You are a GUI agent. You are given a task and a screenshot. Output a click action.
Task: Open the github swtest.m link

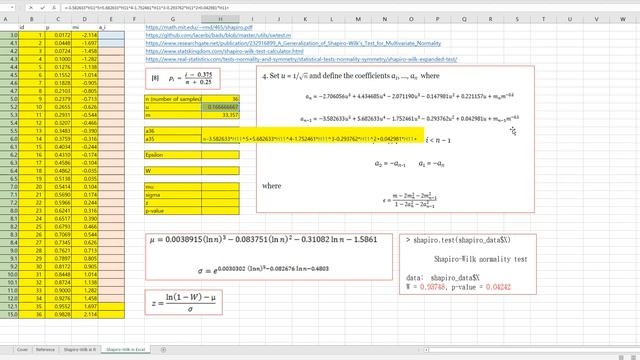[218, 36]
